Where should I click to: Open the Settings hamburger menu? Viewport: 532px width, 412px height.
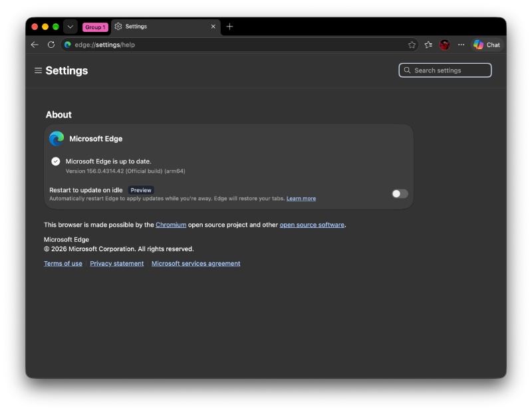[x=38, y=70]
